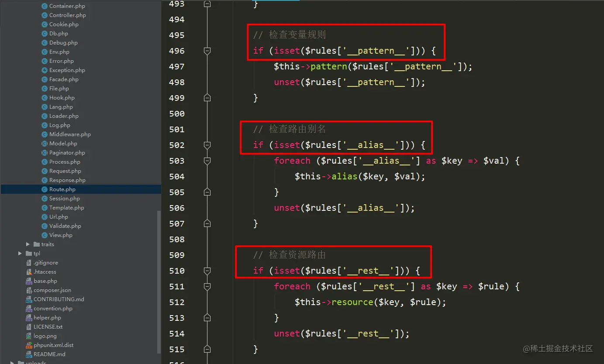Collapse the code fold at line 510
Viewport: 604px width, 364px height.
(x=207, y=271)
